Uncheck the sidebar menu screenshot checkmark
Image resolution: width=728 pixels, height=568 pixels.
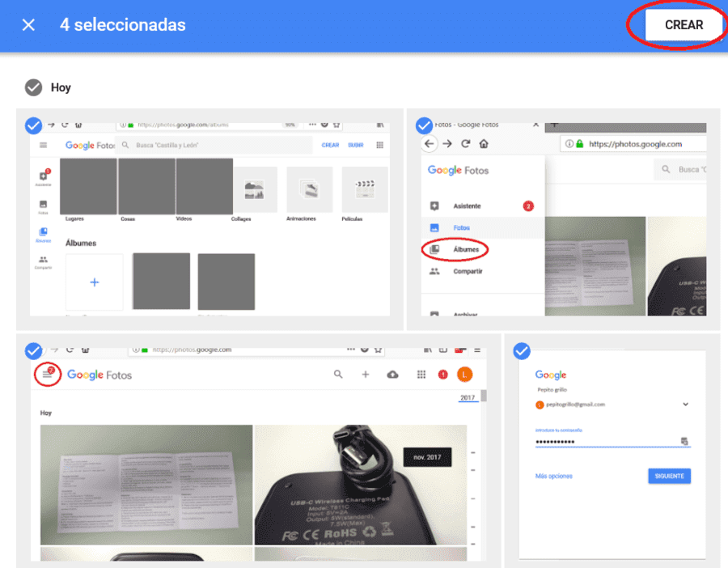pos(424,125)
